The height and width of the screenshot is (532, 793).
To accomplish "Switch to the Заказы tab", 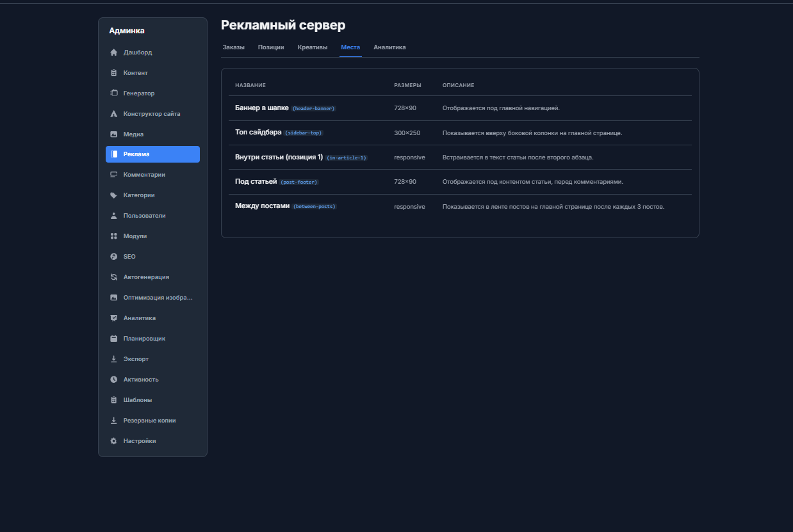I will [x=234, y=47].
